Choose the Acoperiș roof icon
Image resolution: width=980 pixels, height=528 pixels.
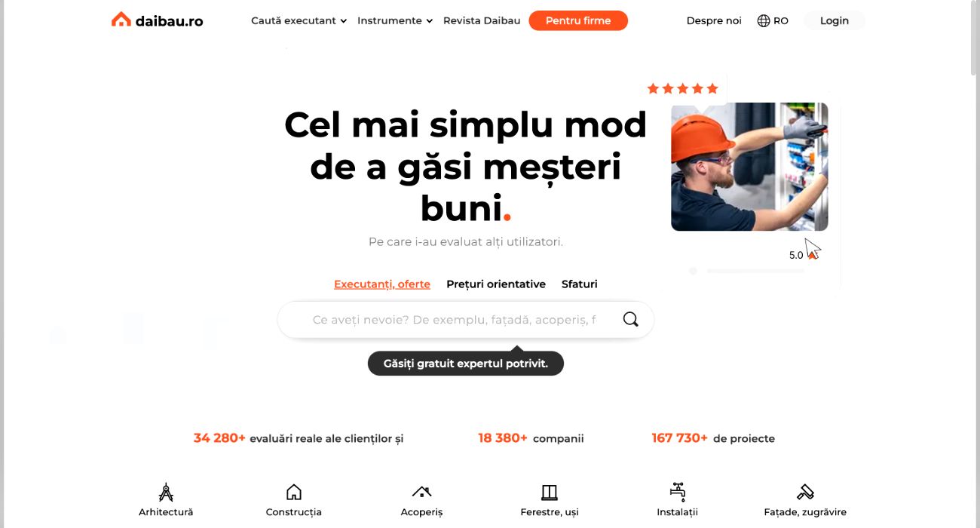tap(421, 493)
